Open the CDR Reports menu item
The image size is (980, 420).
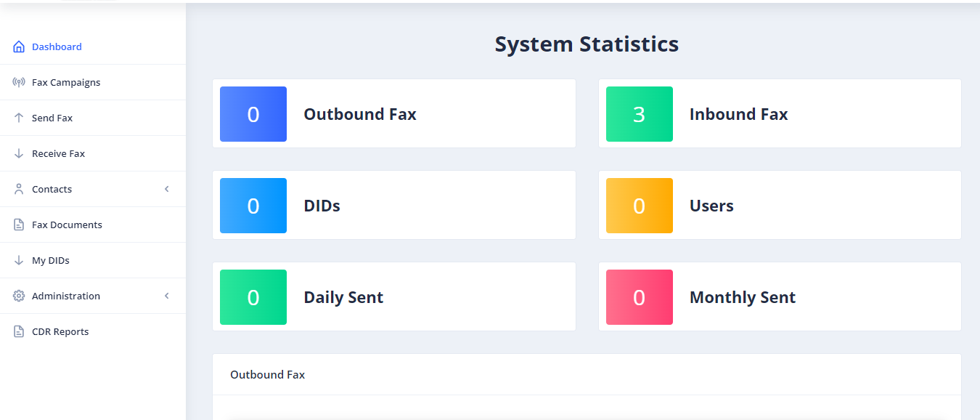[93, 331]
